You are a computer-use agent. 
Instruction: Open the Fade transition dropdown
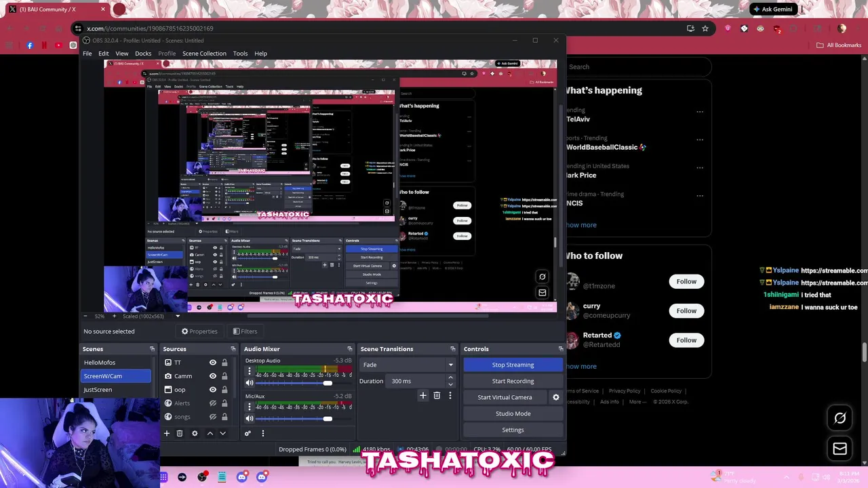click(x=408, y=365)
